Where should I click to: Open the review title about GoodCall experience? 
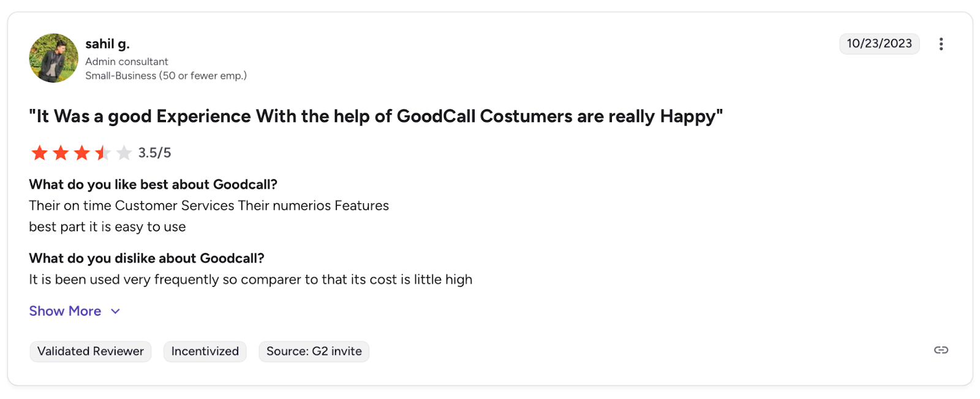pos(375,116)
